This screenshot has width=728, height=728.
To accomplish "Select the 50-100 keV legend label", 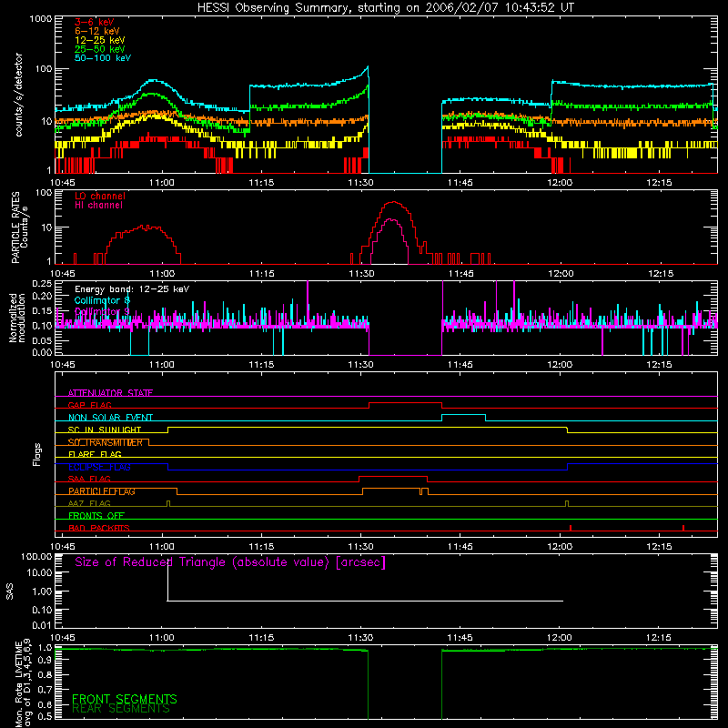I will click(103, 58).
